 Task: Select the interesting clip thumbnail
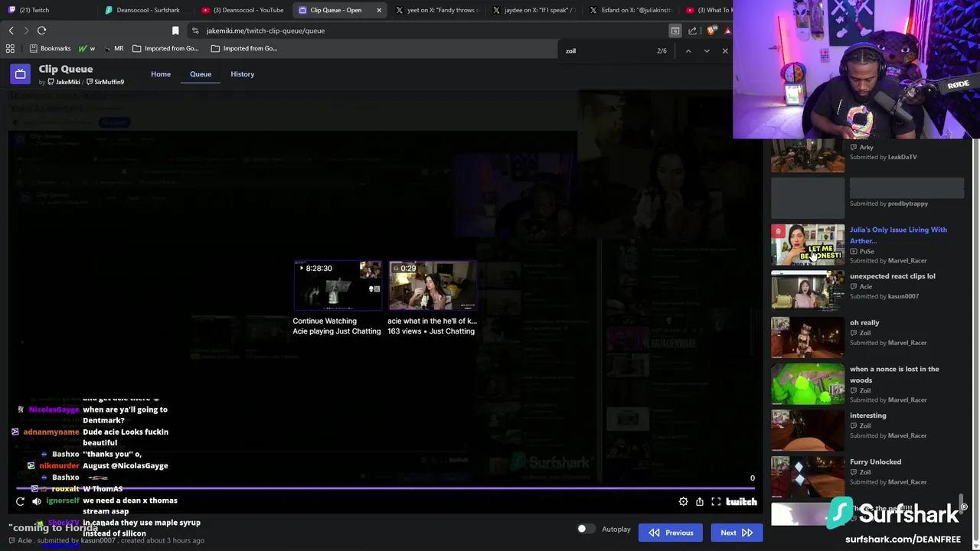808,430
